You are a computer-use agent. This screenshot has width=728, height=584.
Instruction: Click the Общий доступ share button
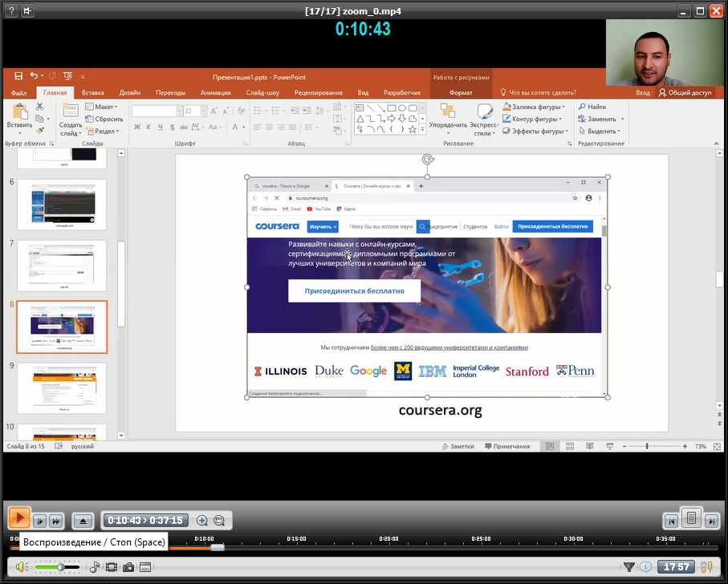tap(685, 93)
